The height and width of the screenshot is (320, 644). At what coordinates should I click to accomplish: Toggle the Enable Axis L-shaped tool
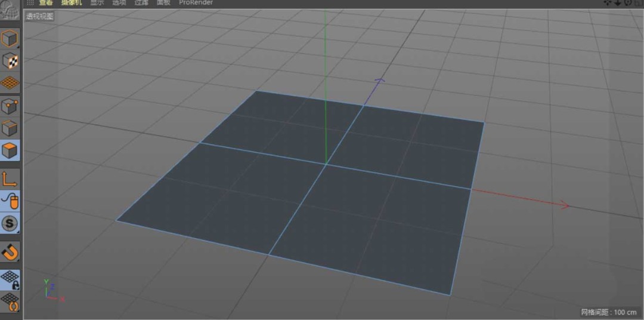(x=10, y=179)
